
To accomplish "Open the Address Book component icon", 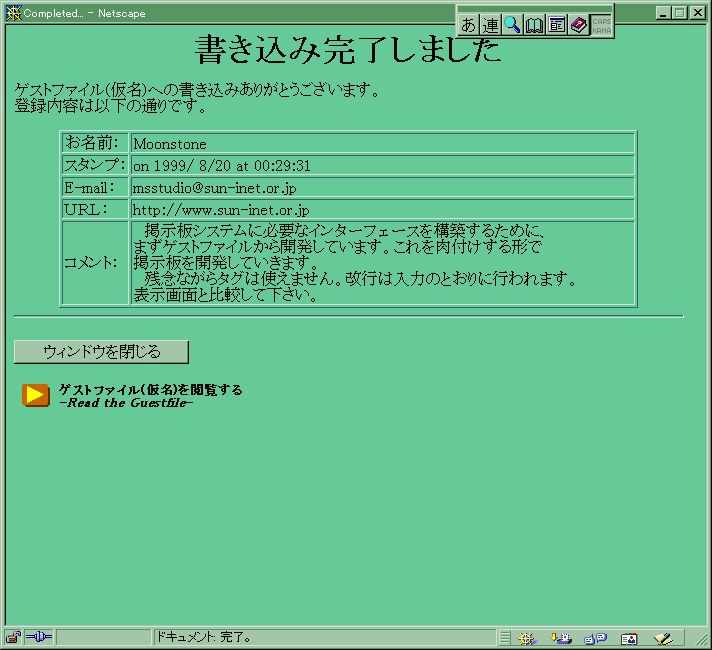I will pos(629,639).
